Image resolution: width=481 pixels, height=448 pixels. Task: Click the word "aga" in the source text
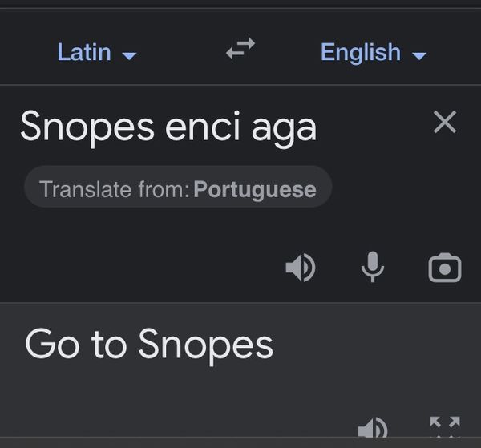(x=284, y=131)
